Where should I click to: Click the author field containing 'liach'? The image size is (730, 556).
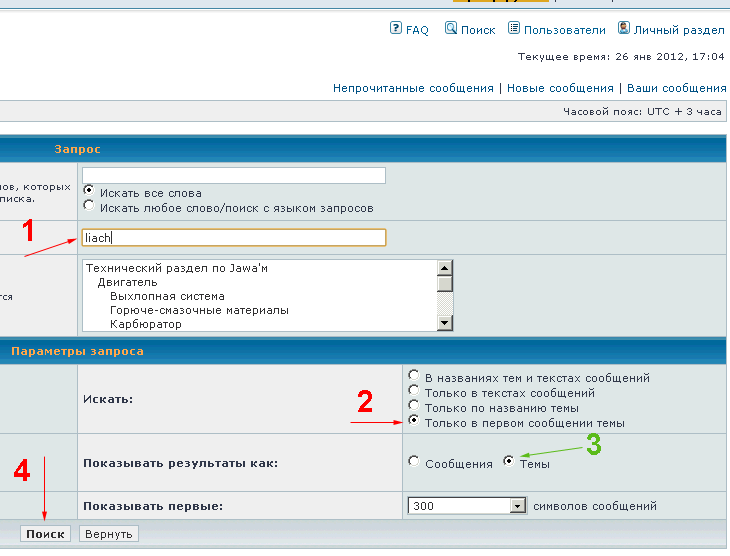pyautogui.click(x=234, y=237)
